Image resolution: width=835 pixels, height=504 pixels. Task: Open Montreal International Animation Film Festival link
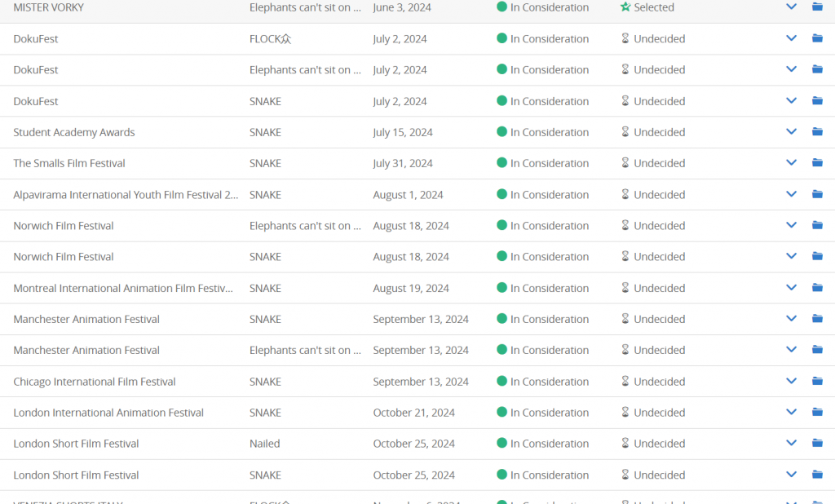coord(123,288)
